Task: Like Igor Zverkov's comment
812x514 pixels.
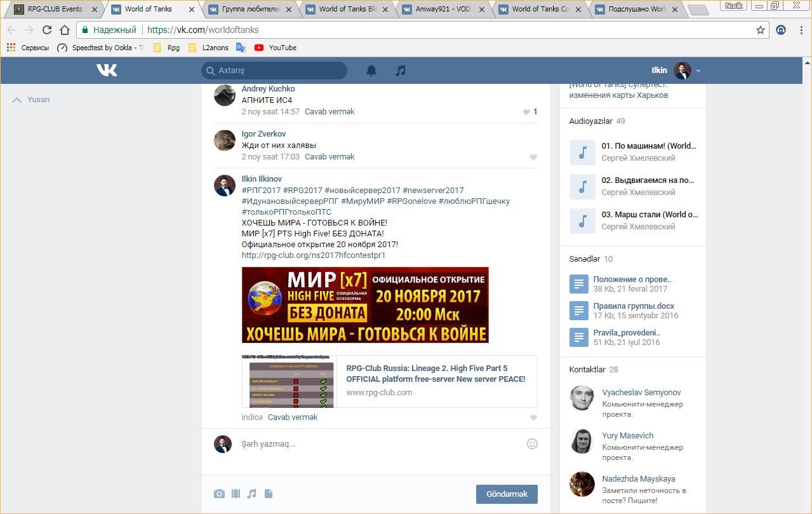Action: [x=533, y=157]
